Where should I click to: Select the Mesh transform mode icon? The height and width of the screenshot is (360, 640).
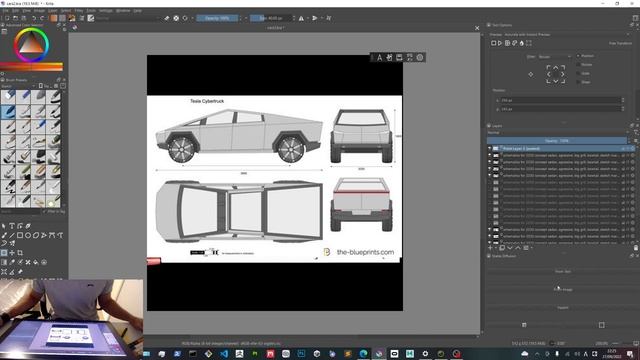pos(529,43)
